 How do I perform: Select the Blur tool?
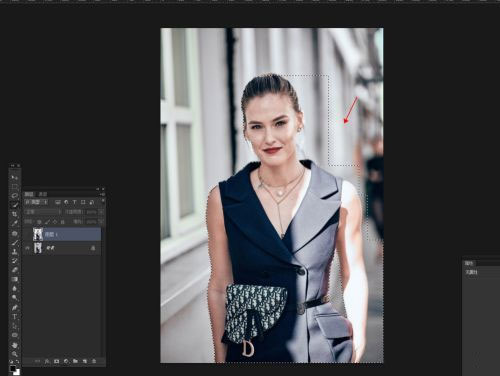point(15,288)
